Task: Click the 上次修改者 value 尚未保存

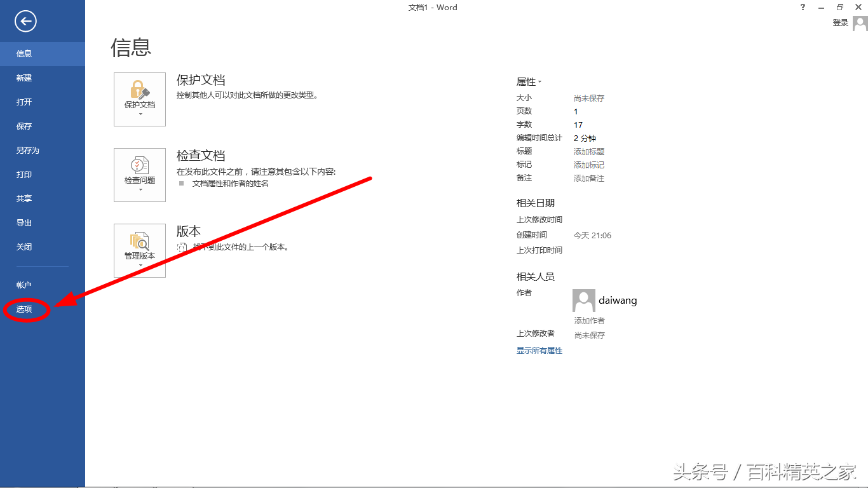Action: click(590, 335)
